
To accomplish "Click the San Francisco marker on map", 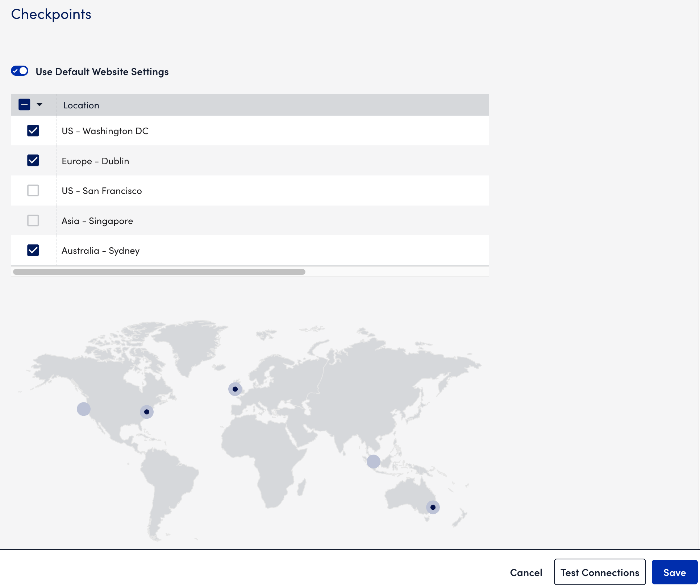I will click(84, 409).
